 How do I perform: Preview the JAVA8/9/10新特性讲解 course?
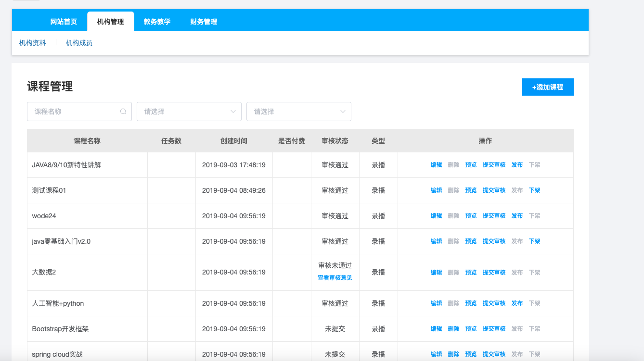(x=471, y=165)
